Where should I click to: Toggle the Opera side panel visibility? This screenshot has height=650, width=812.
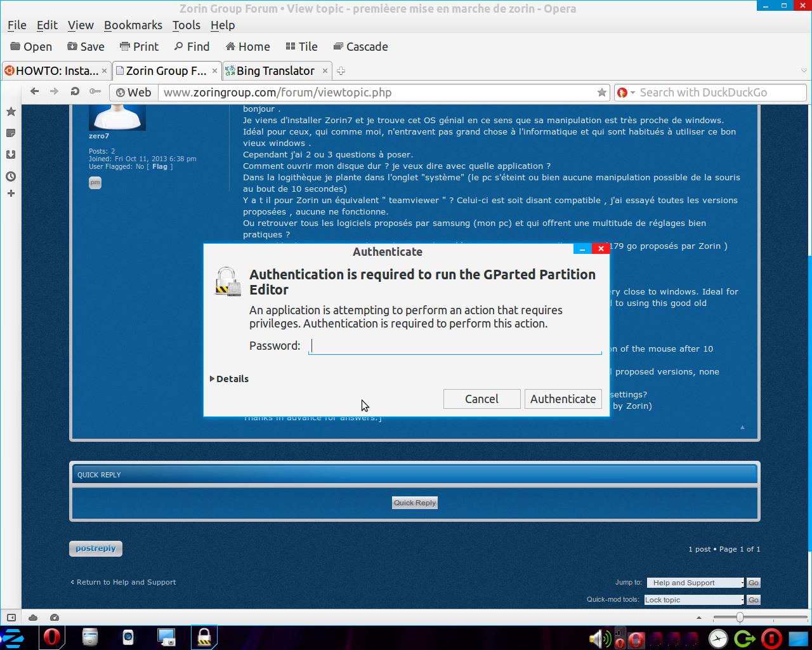11,617
